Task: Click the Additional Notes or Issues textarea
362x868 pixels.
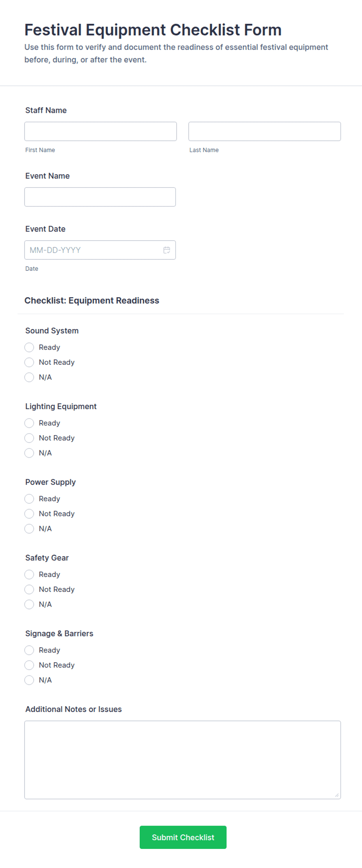Action: click(183, 760)
